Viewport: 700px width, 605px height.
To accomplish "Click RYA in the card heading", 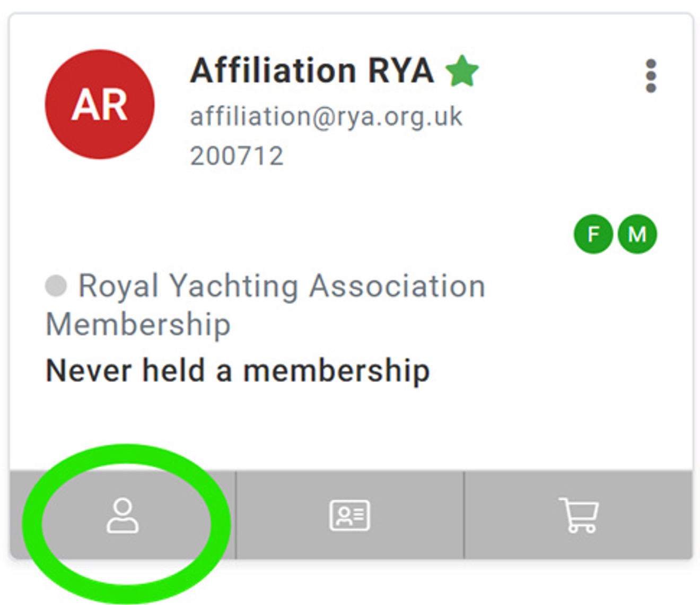I will 401,71.
